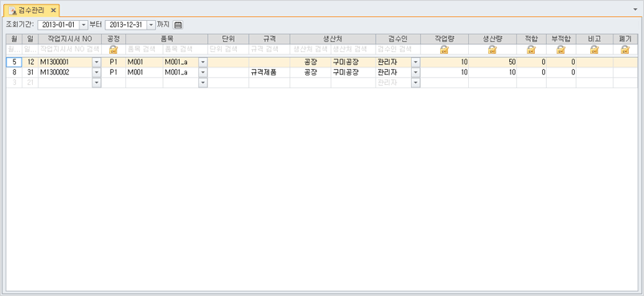Expand the M1300002 work order dropdown
This screenshot has width=644, height=296.
coord(96,72)
